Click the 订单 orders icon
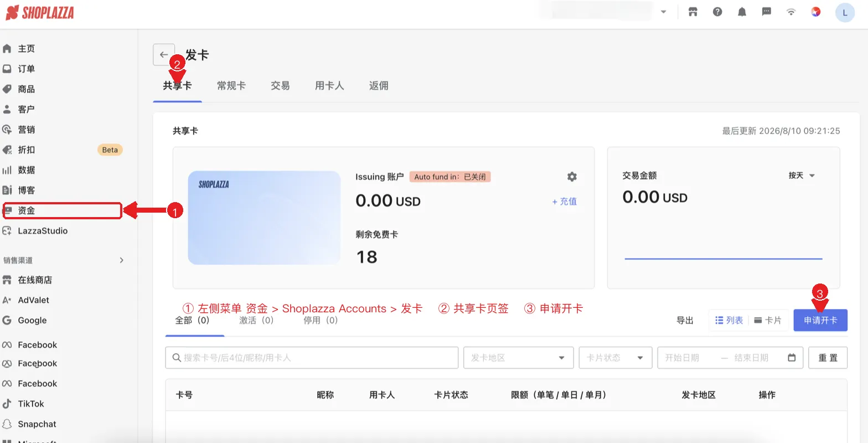This screenshot has width=868, height=443. 7,69
